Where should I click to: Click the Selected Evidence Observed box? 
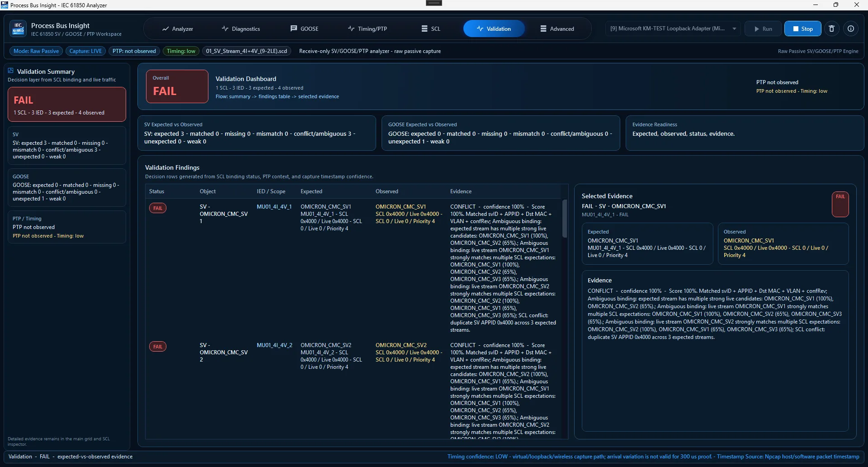click(783, 243)
